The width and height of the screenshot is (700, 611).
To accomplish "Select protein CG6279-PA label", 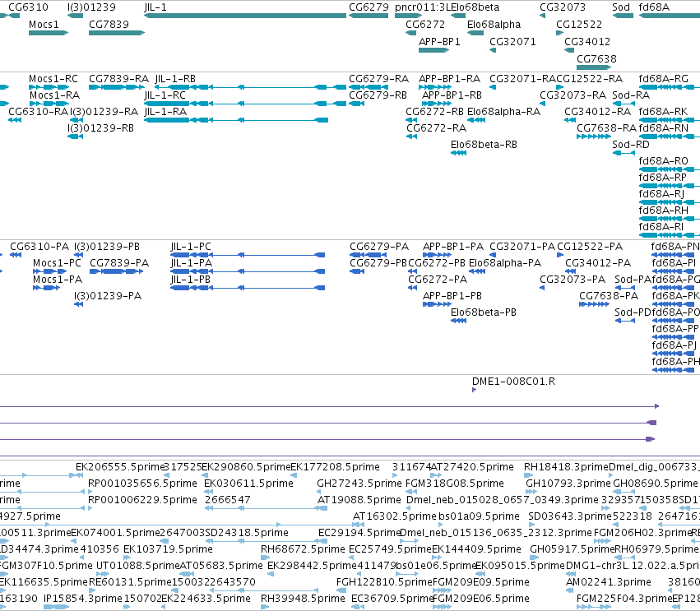I will tap(379, 247).
